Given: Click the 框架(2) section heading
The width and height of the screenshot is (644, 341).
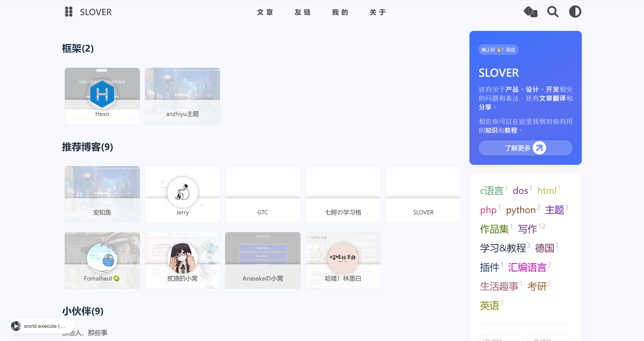Looking at the screenshot, I should coord(78,48).
